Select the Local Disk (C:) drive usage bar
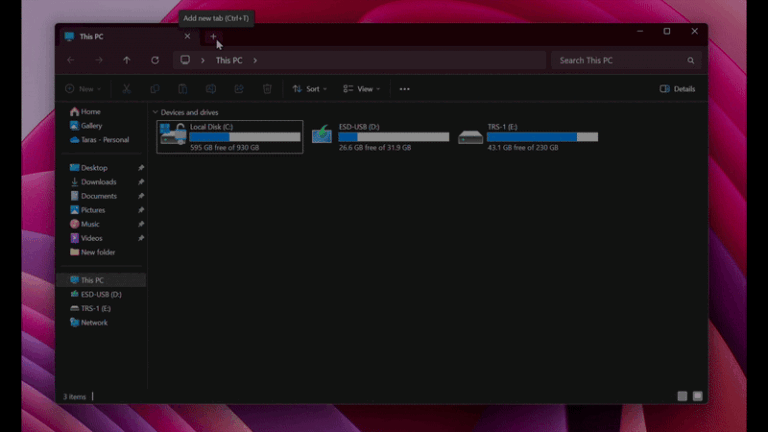Image resolution: width=768 pixels, height=432 pixels. pyautogui.click(x=244, y=137)
